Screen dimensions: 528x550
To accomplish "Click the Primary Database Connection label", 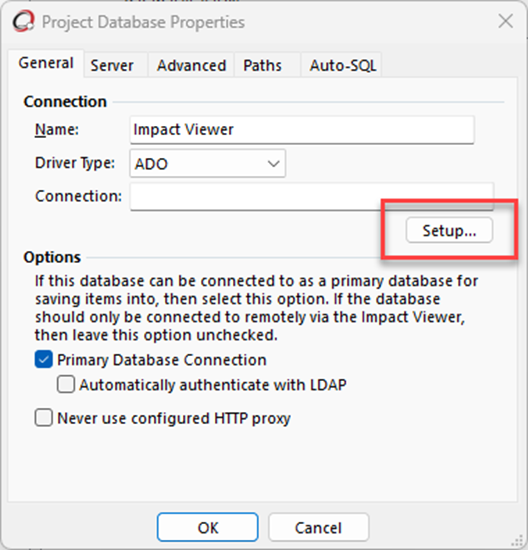I will [162, 360].
